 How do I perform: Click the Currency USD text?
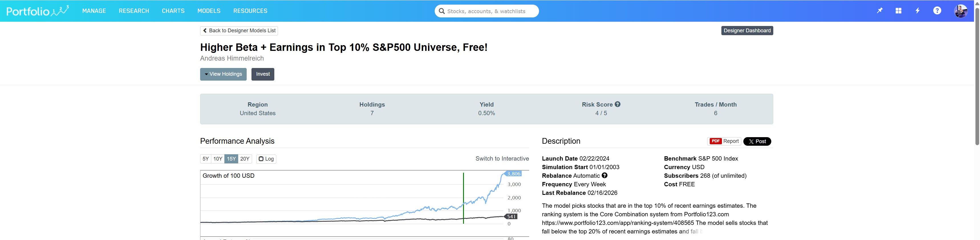tap(684, 167)
